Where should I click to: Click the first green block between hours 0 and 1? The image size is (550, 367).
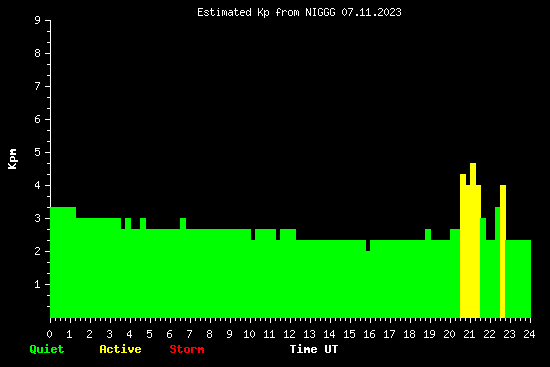pyautogui.click(x=63, y=262)
